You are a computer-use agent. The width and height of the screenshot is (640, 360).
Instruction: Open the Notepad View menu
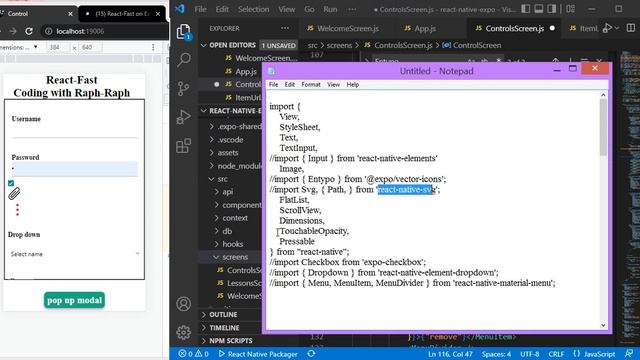pos(333,84)
